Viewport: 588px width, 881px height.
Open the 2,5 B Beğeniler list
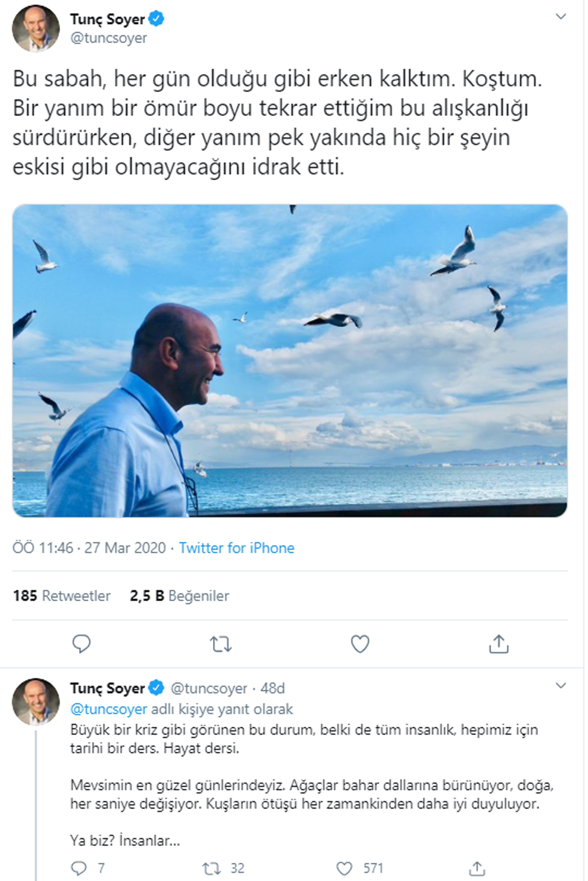[179, 596]
